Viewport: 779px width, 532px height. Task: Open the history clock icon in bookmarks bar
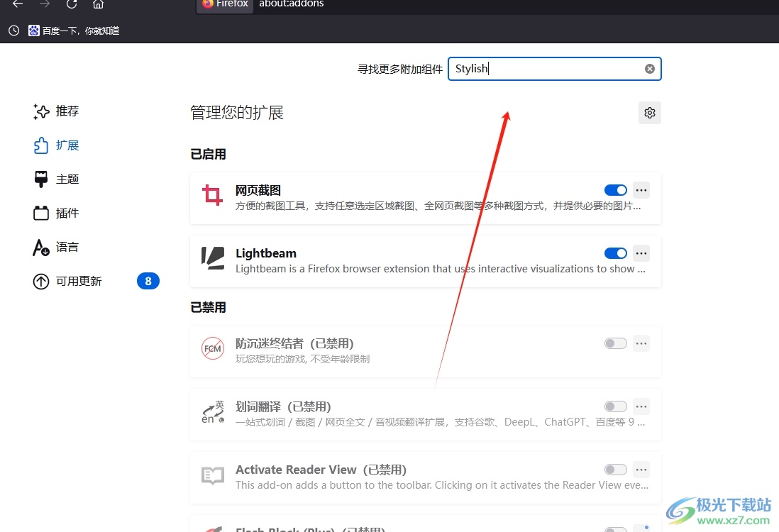coord(14,31)
